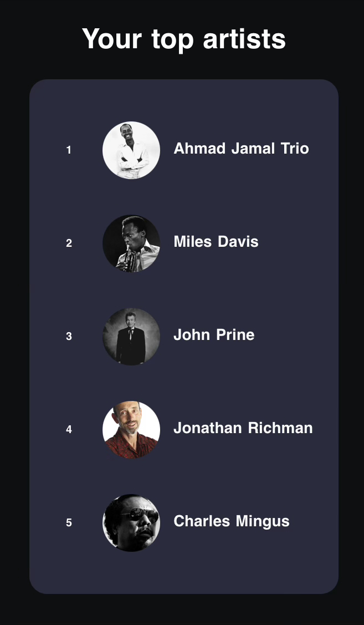Click empty card space below Charles Mingus

click(183, 571)
